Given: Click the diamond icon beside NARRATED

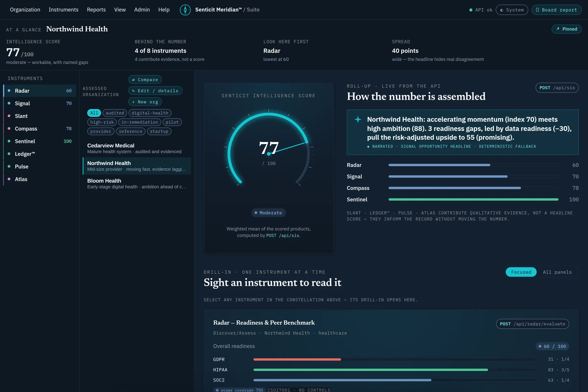Looking at the screenshot, I should (368, 146).
